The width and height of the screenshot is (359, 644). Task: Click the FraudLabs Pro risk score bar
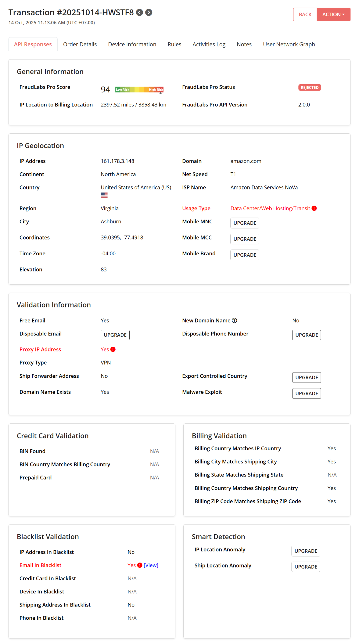point(139,90)
